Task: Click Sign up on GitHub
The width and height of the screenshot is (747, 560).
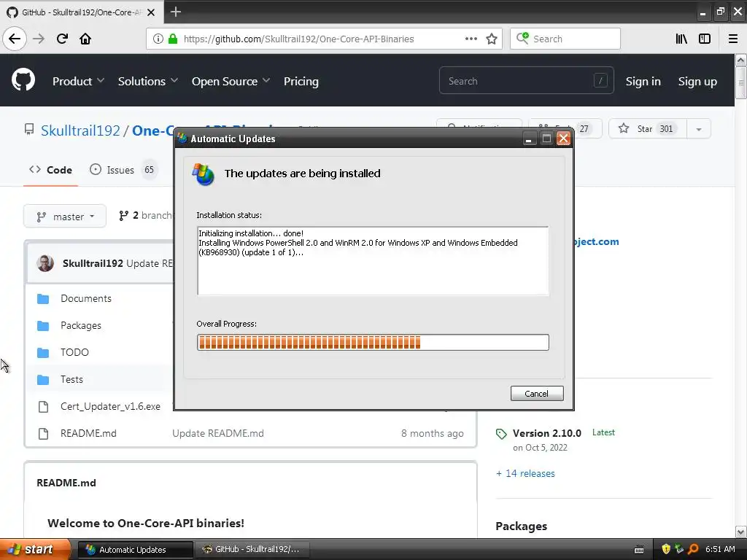Action: click(x=697, y=82)
